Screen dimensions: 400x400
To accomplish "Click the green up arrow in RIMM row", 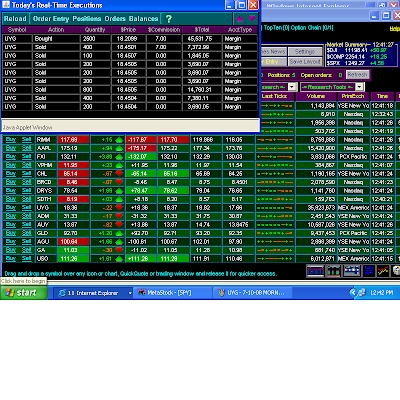I will coord(119,140).
